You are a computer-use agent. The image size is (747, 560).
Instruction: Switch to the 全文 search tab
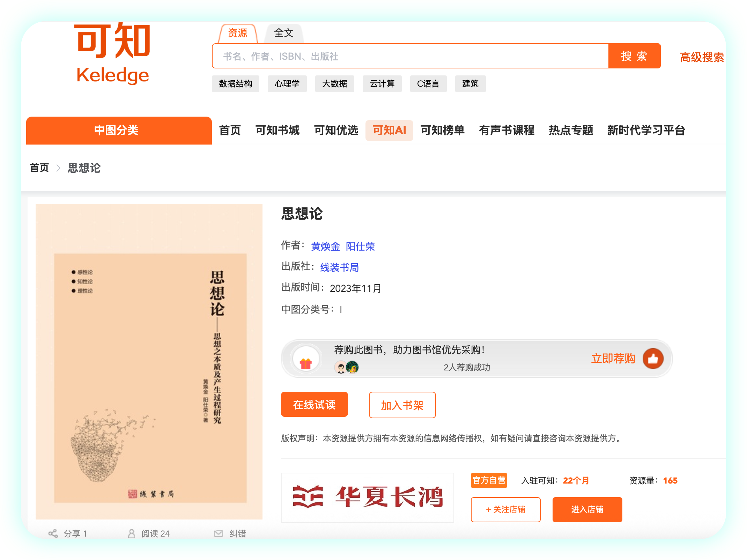pos(283,33)
